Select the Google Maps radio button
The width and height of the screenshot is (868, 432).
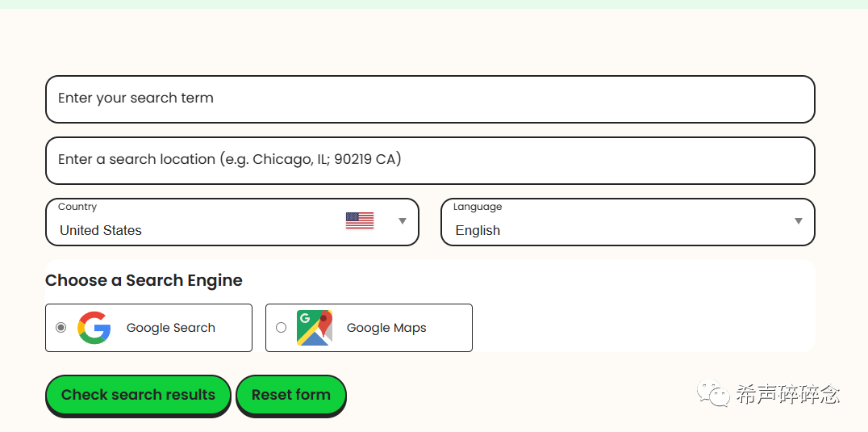(x=282, y=327)
